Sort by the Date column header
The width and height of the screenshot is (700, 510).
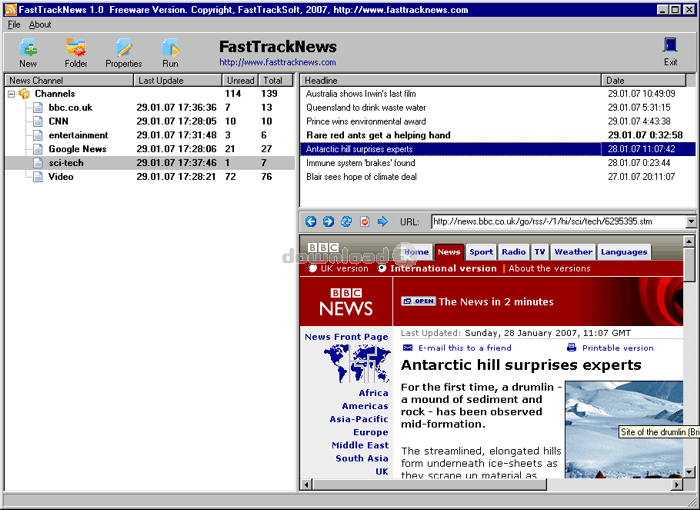[643, 80]
